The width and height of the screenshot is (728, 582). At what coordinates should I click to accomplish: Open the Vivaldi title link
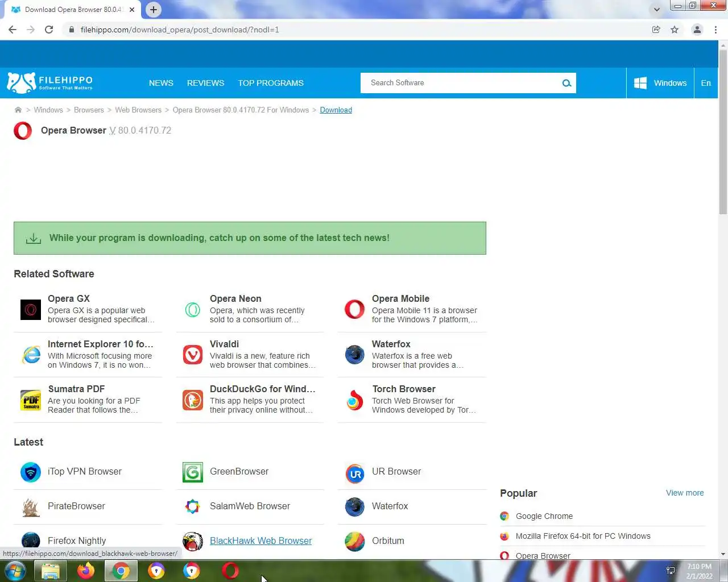pos(224,344)
